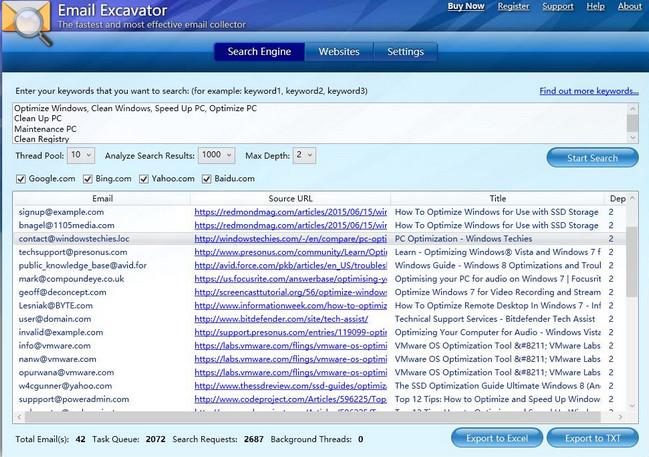Select the info@vmware.com email

coord(54,346)
